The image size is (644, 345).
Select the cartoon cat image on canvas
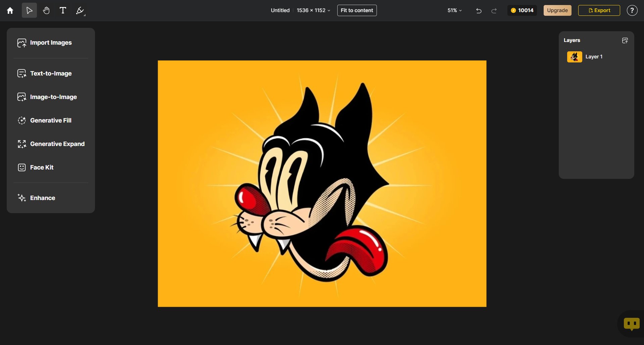tap(322, 184)
